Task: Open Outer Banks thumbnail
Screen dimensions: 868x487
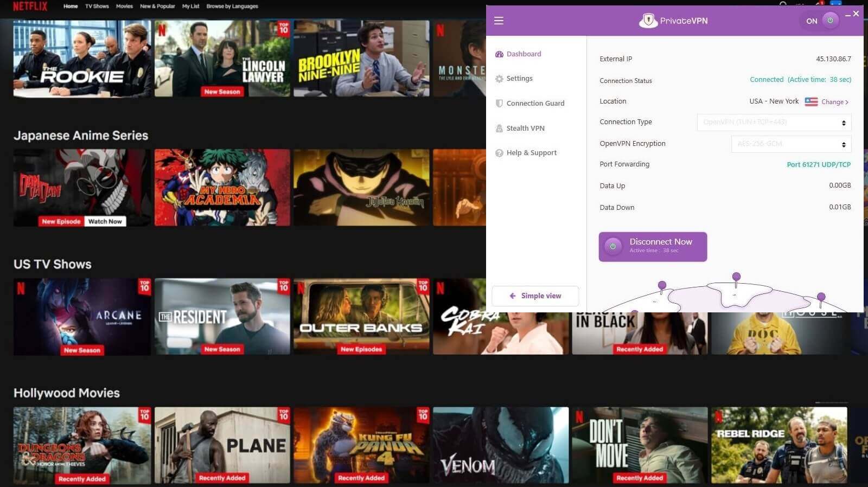Action: (x=361, y=317)
